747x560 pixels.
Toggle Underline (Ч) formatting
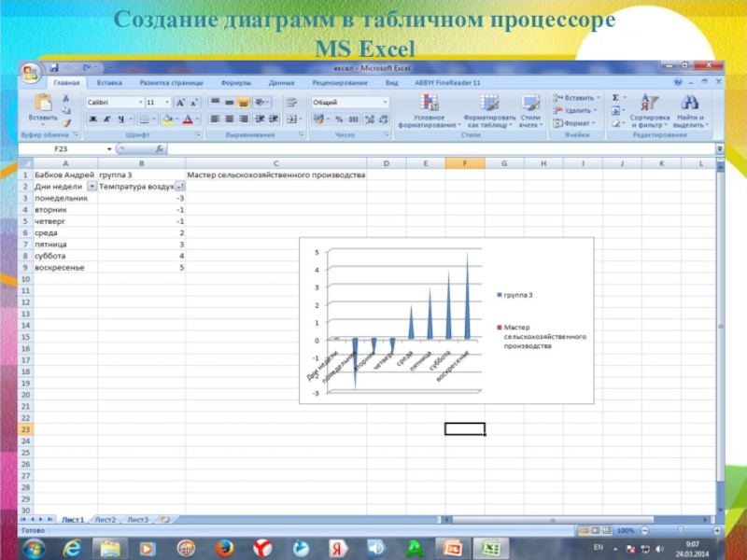pos(121,119)
